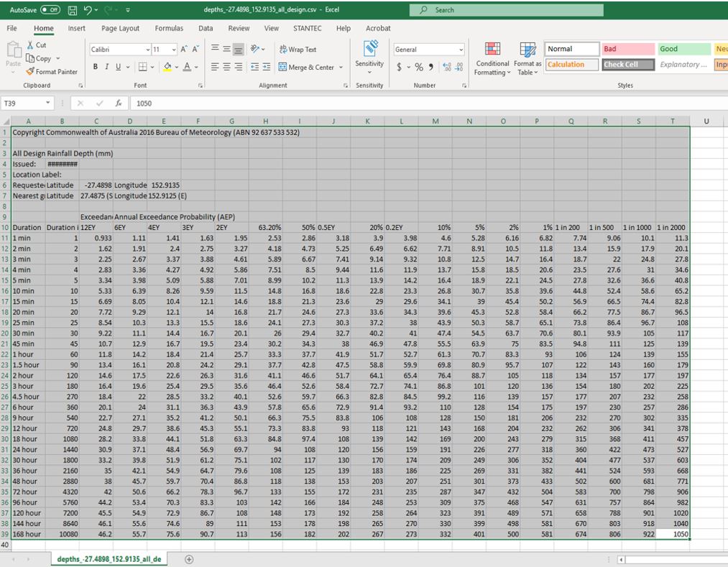Undo the last action
This screenshot has height=567, width=728.
88,10
